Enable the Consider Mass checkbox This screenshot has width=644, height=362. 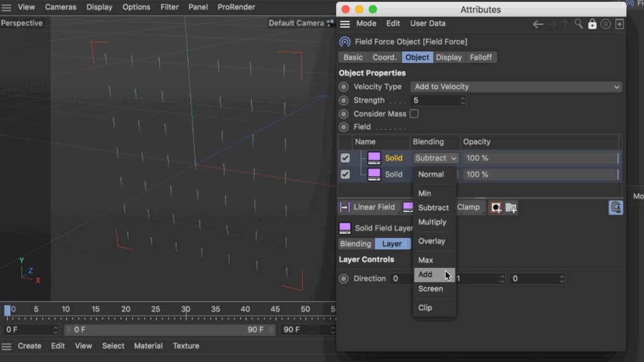click(414, 114)
